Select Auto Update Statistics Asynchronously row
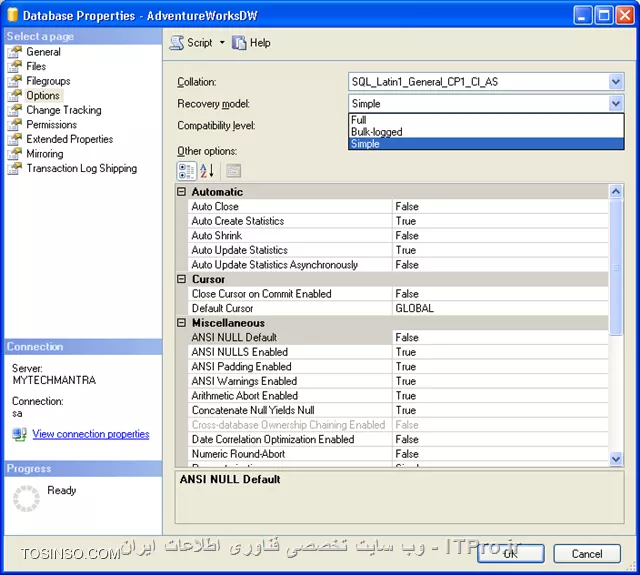The width and height of the screenshot is (640, 575). [x=398, y=264]
